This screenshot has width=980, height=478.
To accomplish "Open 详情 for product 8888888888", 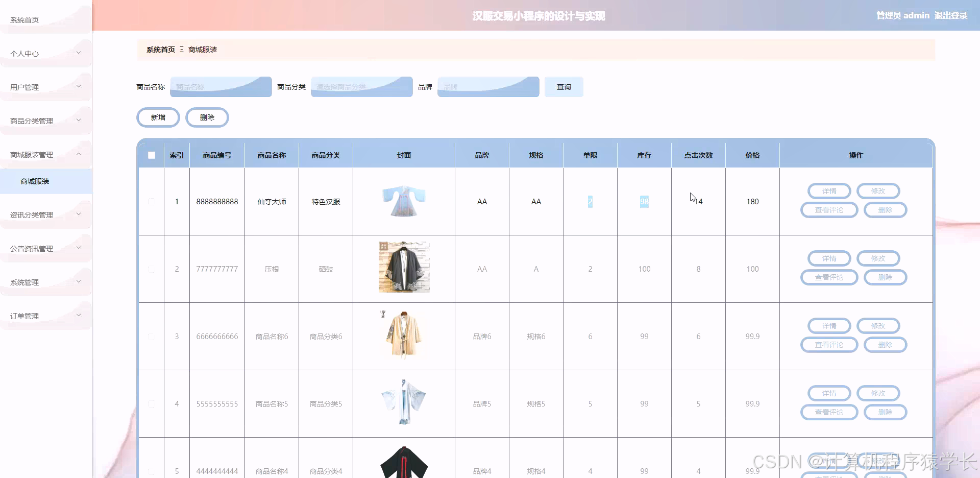I will pyautogui.click(x=829, y=191).
